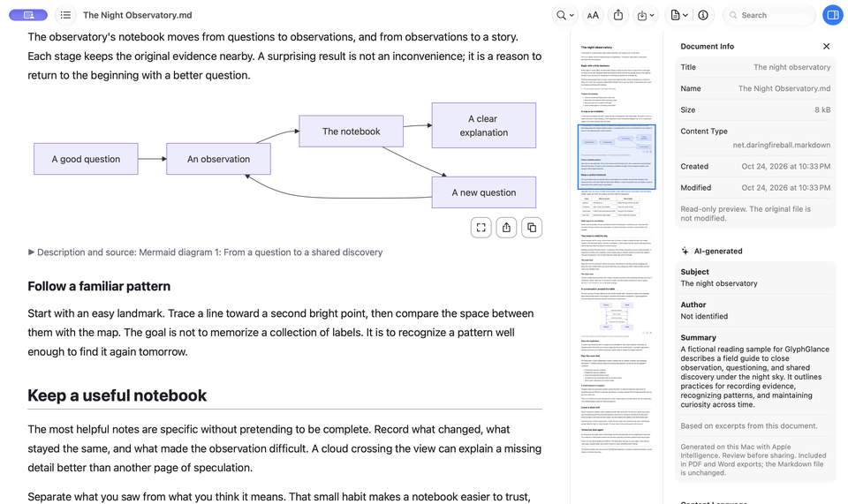Image resolution: width=848 pixels, height=504 pixels.
Task: Click A clear explanation diagram node
Action: tap(484, 125)
